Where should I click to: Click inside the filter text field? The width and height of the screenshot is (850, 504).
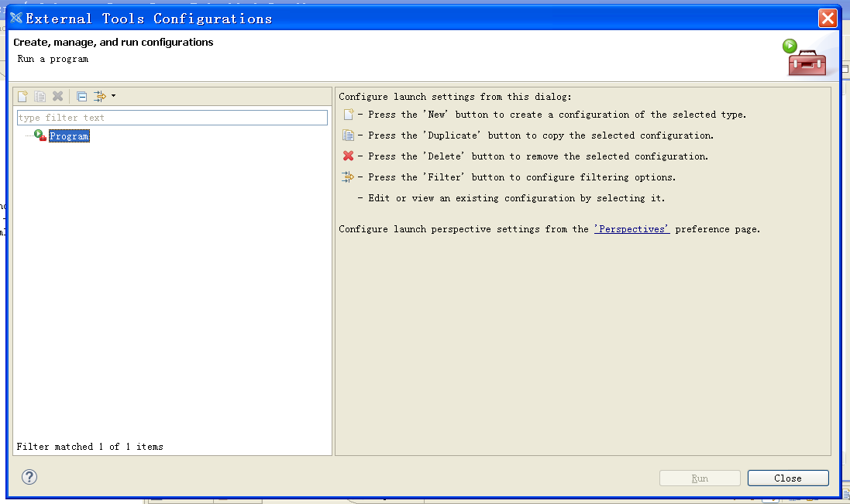pos(170,117)
